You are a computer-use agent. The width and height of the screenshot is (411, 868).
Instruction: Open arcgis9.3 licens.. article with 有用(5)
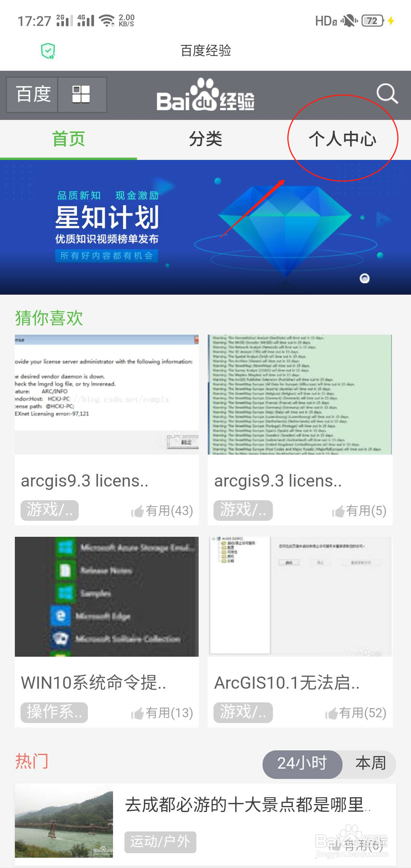278,481
